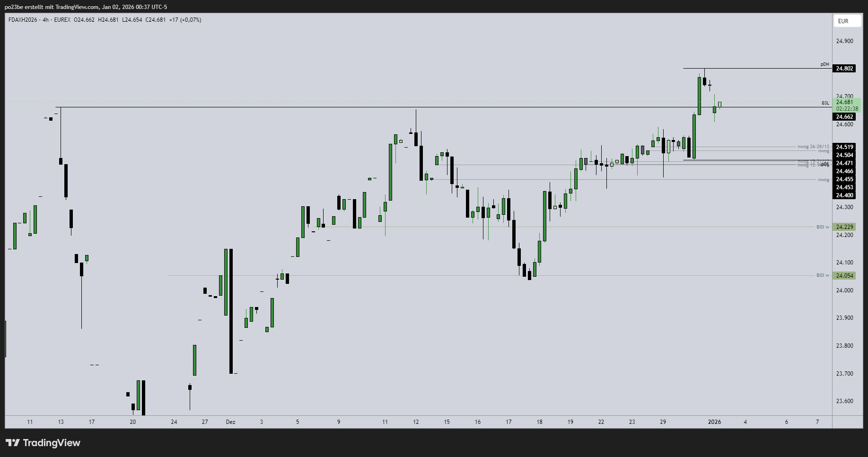The image size is (868, 457).
Task: Click the 23.600 price scale value
Action: click(x=844, y=401)
